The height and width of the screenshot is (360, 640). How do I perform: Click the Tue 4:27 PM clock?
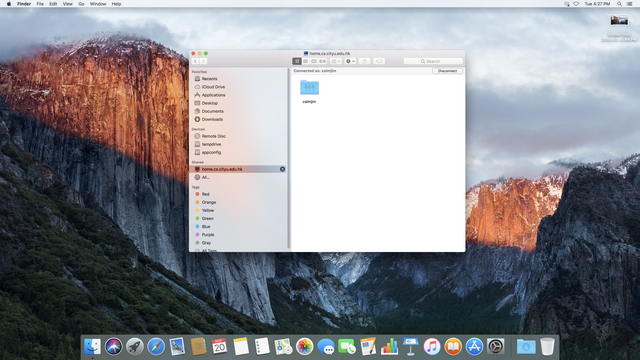(x=597, y=4)
